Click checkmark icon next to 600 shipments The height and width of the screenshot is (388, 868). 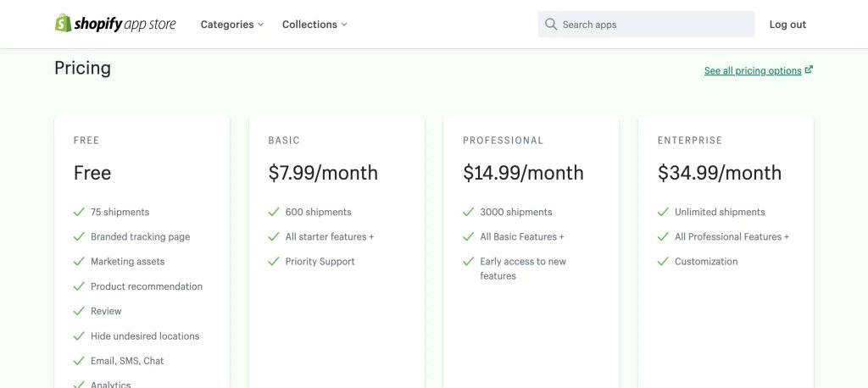274,212
